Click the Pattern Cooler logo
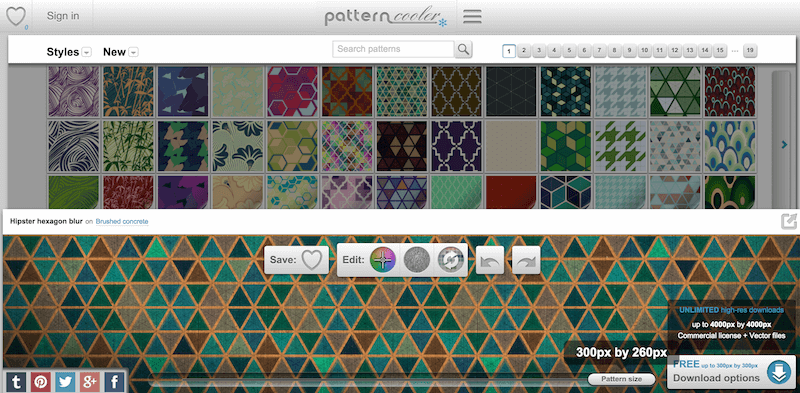The height and width of the screenshot is (393, 800). (x=386, y=16)
